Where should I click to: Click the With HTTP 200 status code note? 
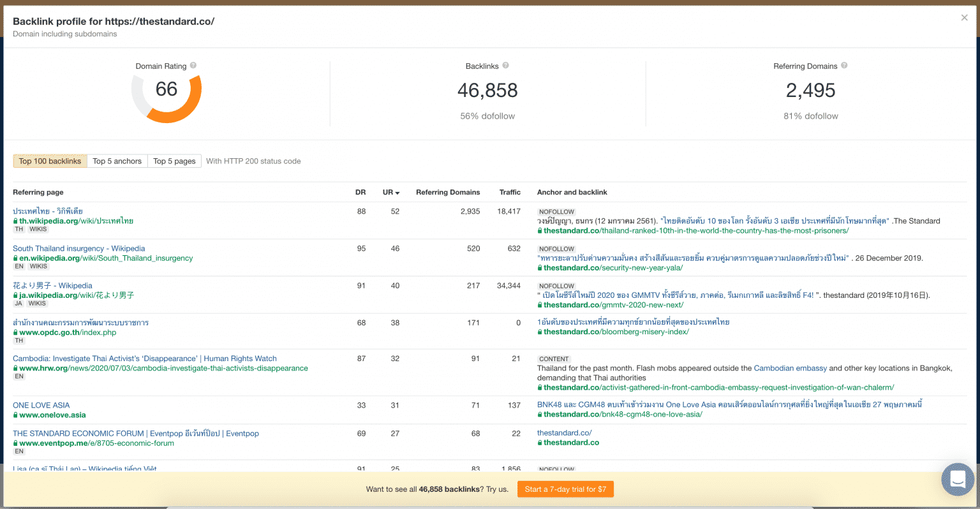pyautogui.click(x=253, y=161)
